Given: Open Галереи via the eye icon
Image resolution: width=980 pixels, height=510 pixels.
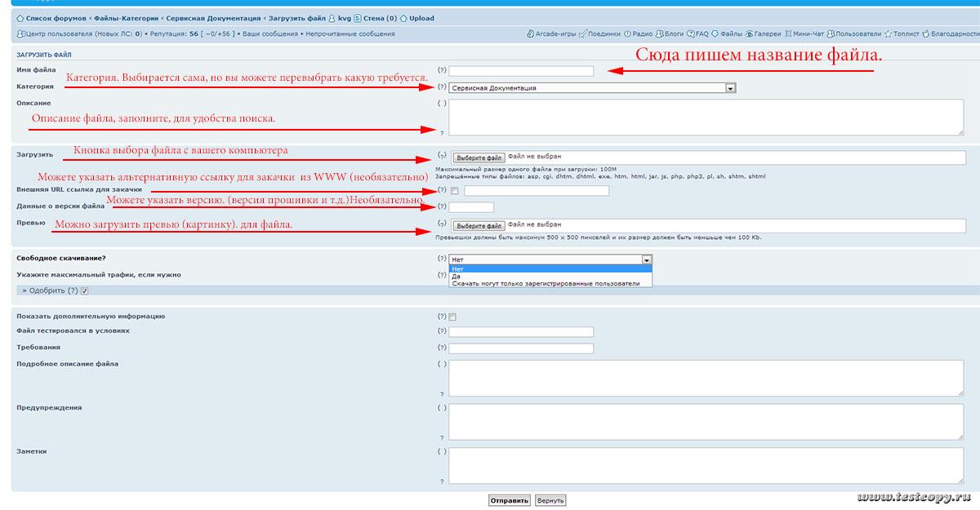Looking at the screenshot, I should click(x=749, y=34).
